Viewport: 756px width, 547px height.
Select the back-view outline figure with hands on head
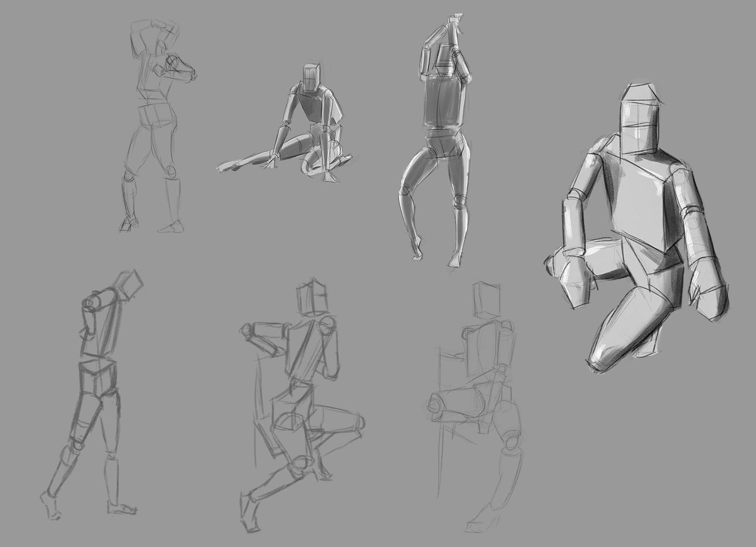pos(158,125)
